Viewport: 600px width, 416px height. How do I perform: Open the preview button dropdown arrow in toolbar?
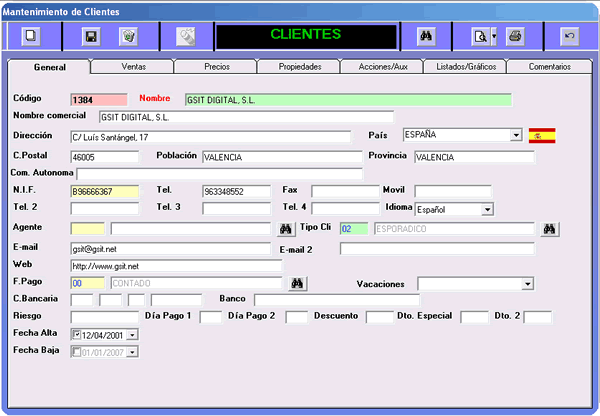click(x=492, y=35)
